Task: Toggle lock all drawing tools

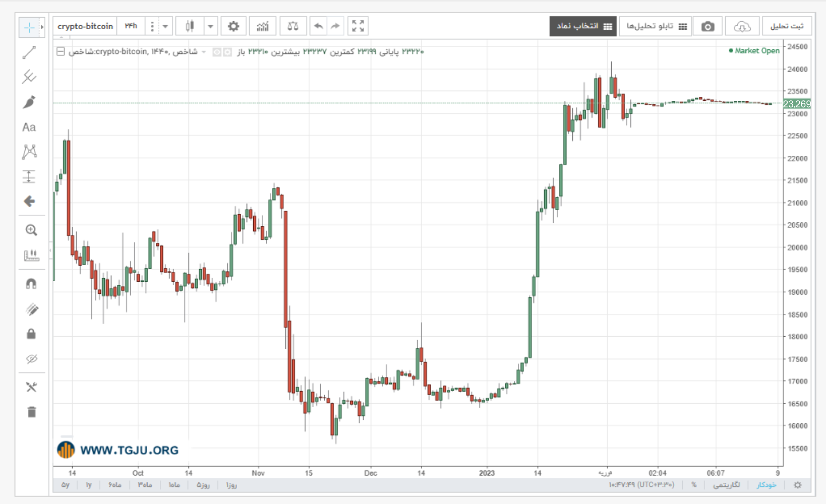Action: (31, 334)
